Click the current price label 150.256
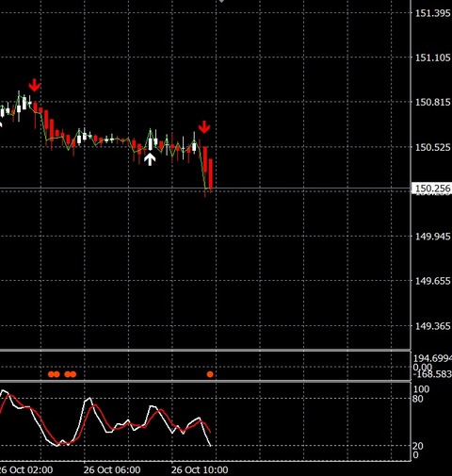Viewport: 452px width, 476px height. pyautogui.click(x=432, y=189)
